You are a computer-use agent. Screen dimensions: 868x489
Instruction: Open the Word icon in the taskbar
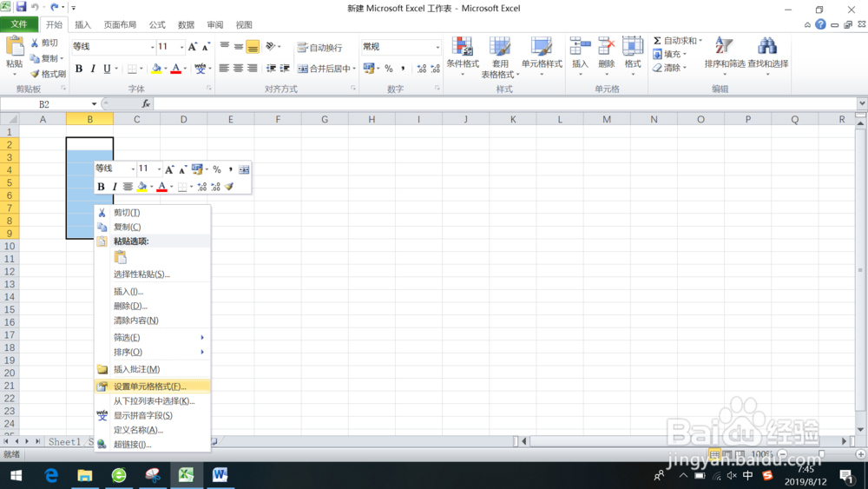pyautogui.click(x=220, y=475)
